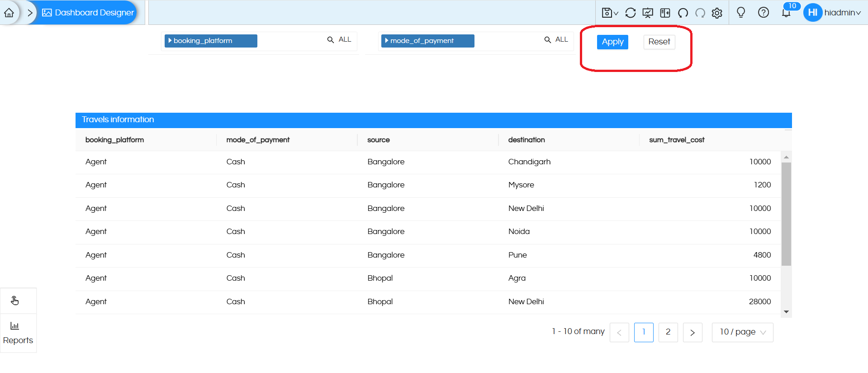Click the Chandigarh destination cell

[529, 162]
